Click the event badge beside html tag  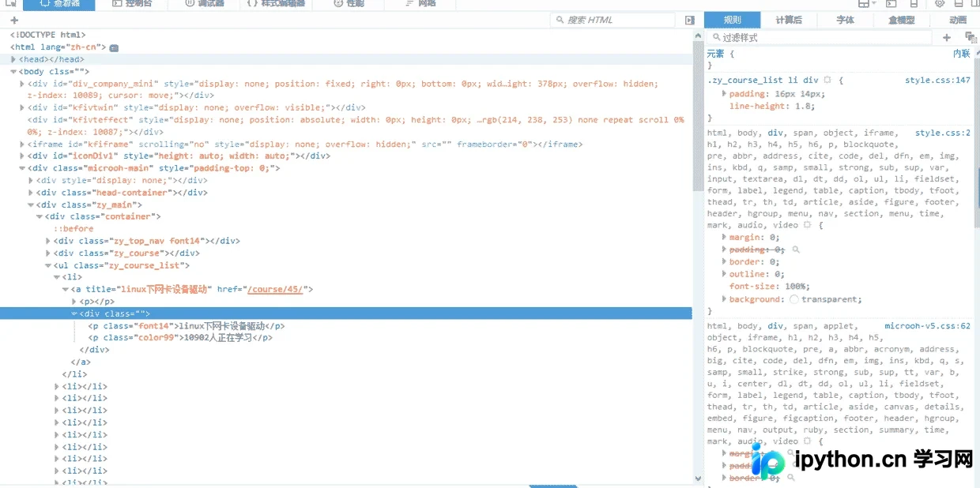click(x=114, y=47)
